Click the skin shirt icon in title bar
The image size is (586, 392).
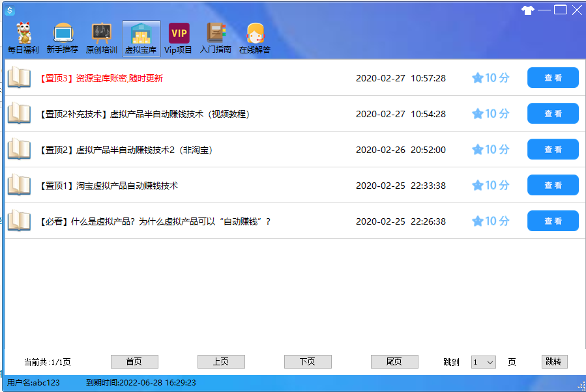click(x=528, y=10)
